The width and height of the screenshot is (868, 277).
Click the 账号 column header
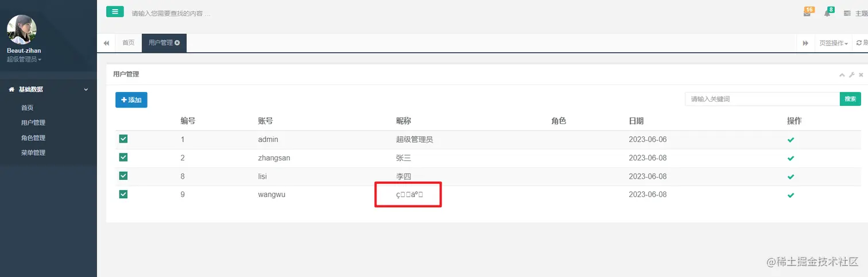tap(265, 121)
